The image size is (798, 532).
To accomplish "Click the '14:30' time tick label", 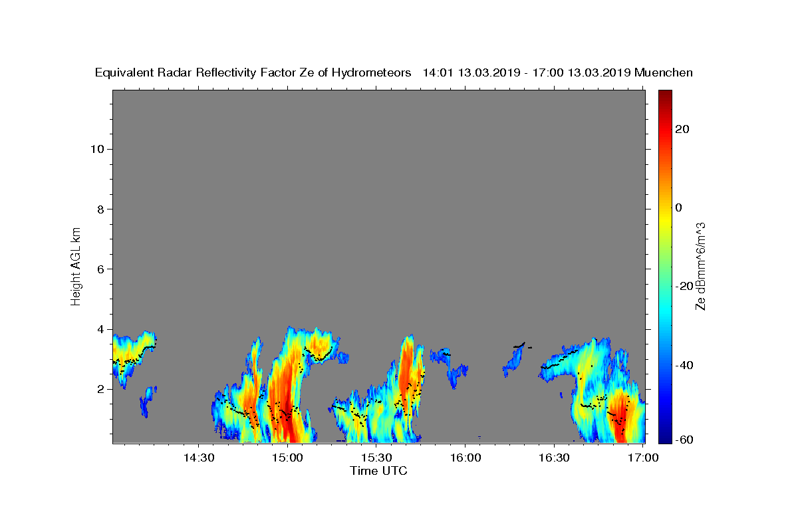I will (198, 458).
